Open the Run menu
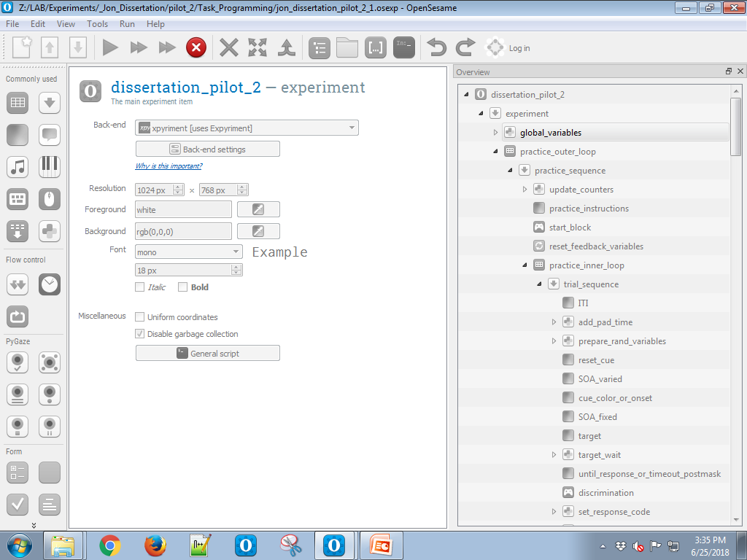The width and height of the screenshot is (747, 560). point(127,24)
